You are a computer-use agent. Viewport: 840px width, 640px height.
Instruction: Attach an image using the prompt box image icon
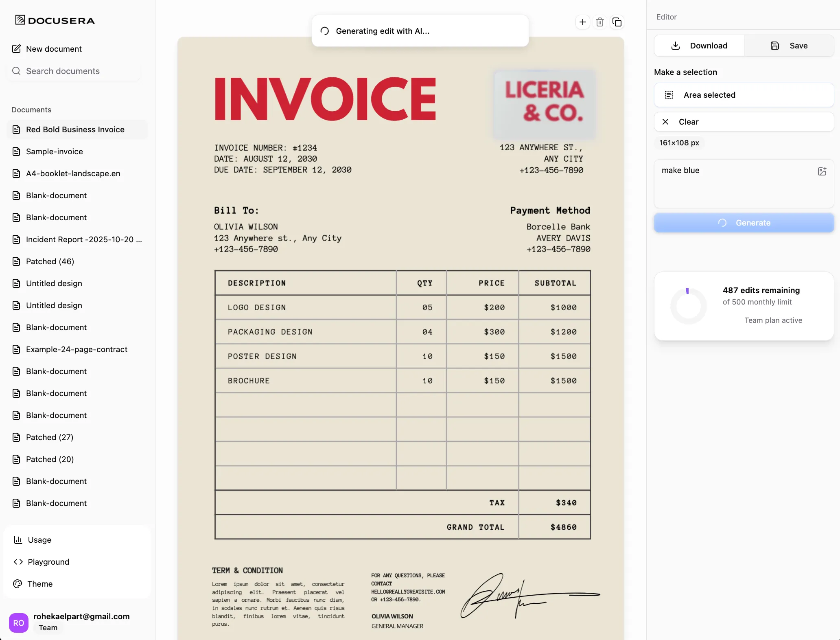coord(822,171)
